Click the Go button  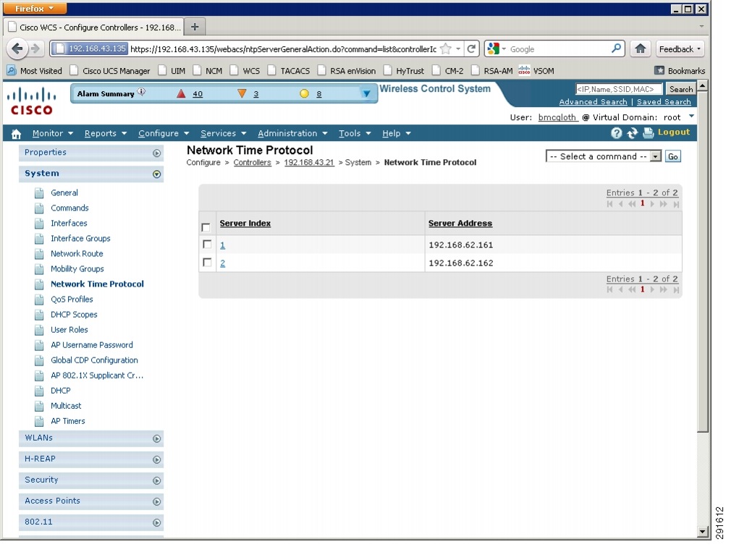pos(672,156)
